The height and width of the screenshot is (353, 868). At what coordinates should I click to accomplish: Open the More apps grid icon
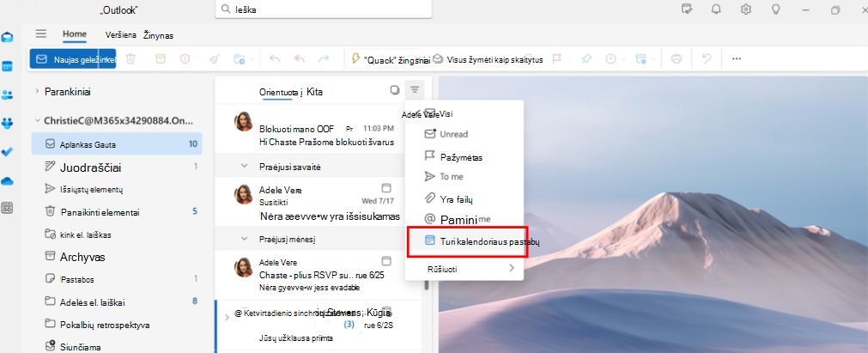tap(8, 209)
